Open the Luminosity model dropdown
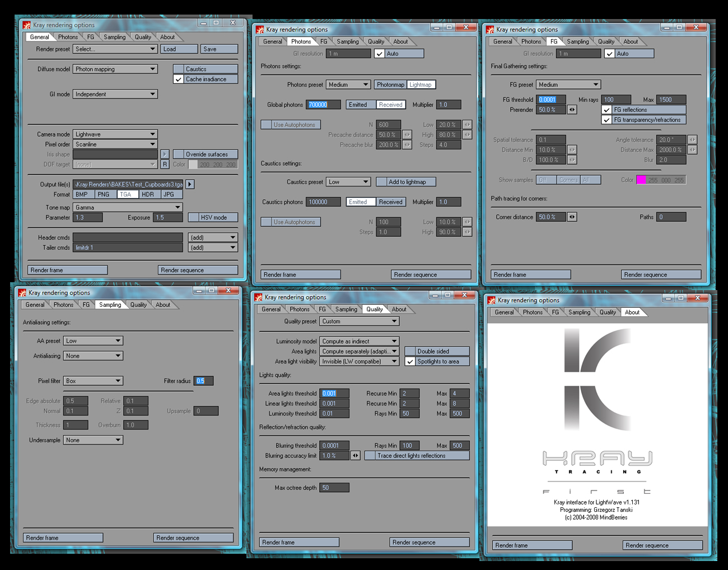 pyautogui.click(x=359, y=342)
